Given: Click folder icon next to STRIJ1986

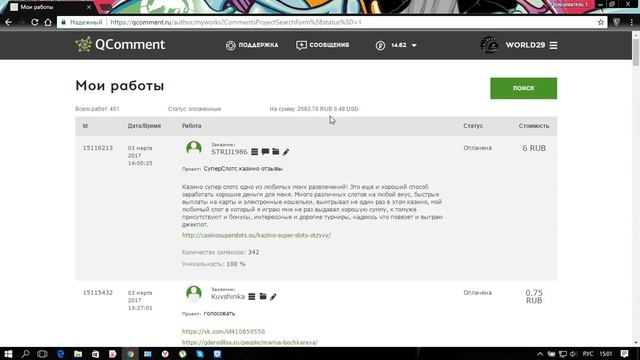Looking at the screenshot, I should 276,152.
